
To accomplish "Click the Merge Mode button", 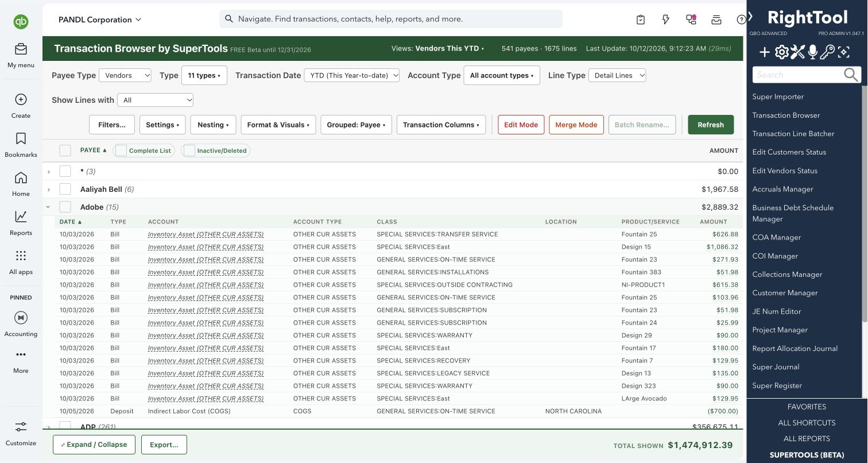I will pyautogui.click(x=576, y=125).
